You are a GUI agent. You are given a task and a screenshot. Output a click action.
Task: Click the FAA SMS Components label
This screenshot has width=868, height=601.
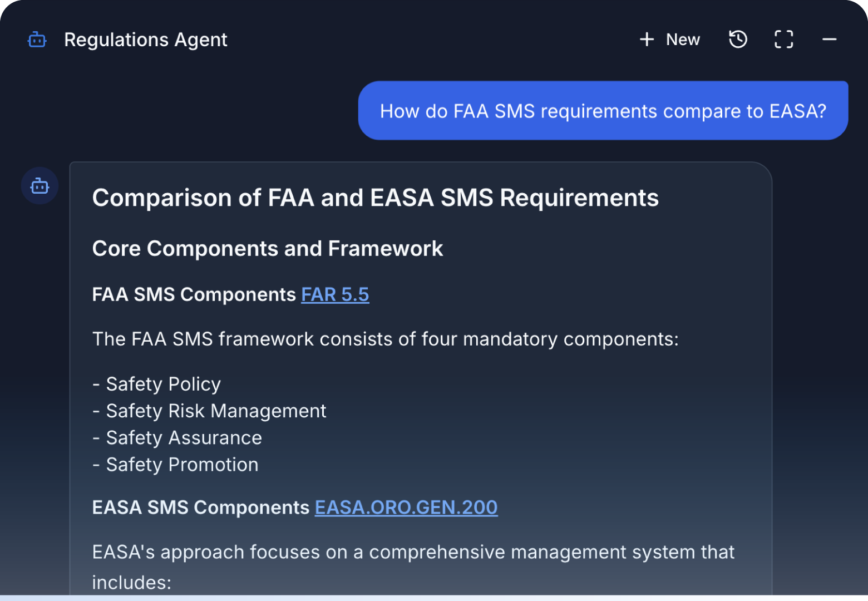194,294
